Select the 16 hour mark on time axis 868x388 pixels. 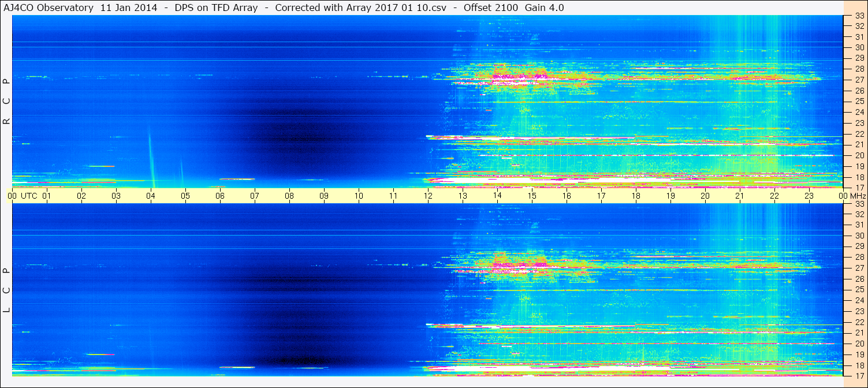pyautogui.click(x=567, y=196)
